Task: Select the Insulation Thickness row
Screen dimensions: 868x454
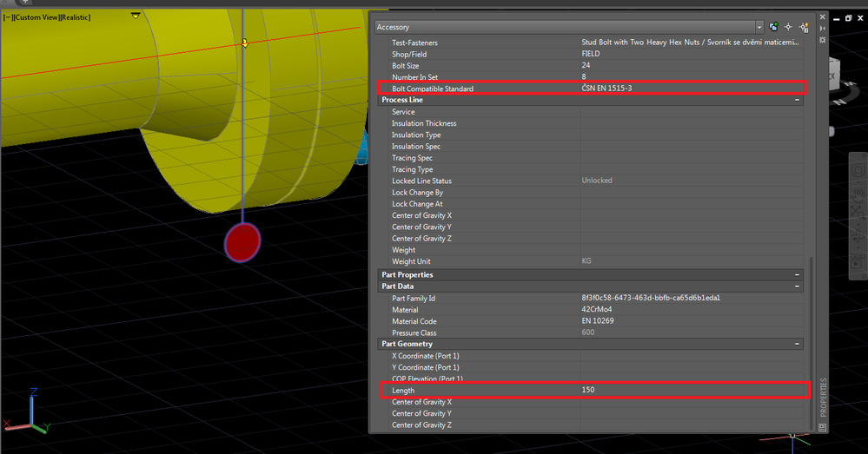Action: [590, 123]
